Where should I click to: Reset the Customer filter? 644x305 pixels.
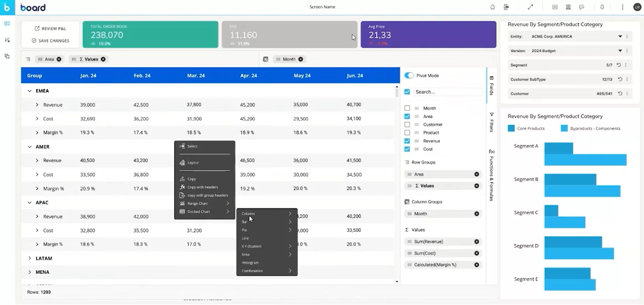coord(620,94)
